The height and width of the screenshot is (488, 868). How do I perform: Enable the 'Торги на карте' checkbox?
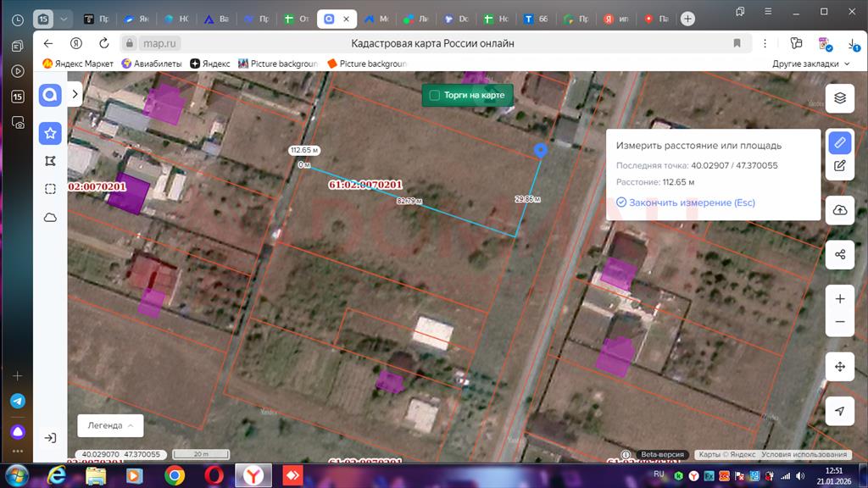pyautogui.click(x=435, y=96)
